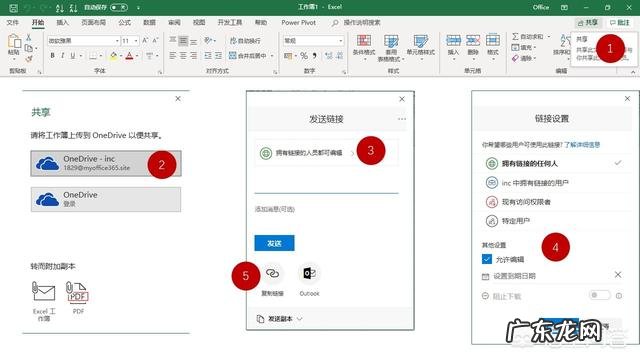Attach a copy as Excel workbook
640x360 pixels.
click(44, 301)
